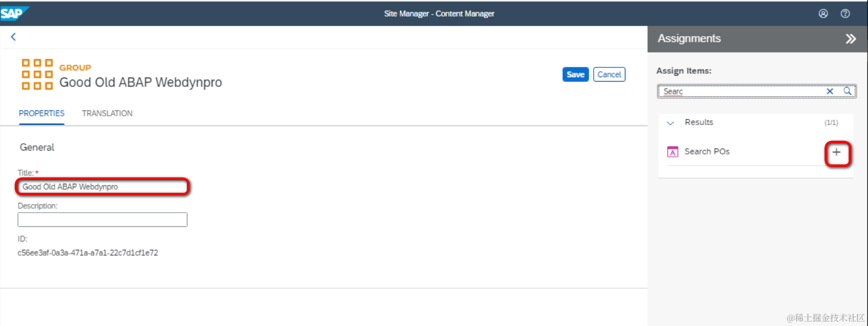Clear the search field with X icon
This screenshot has height=326, width=868.
tap(829, 91)
